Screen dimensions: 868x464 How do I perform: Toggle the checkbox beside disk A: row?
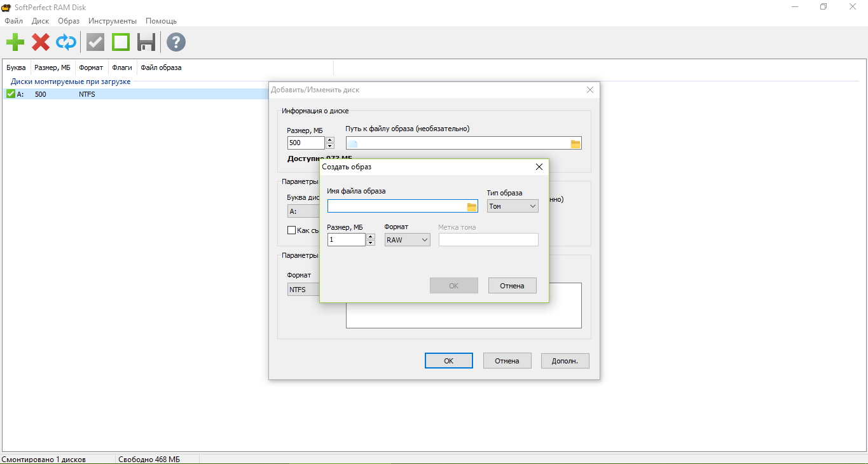[10, 94]
